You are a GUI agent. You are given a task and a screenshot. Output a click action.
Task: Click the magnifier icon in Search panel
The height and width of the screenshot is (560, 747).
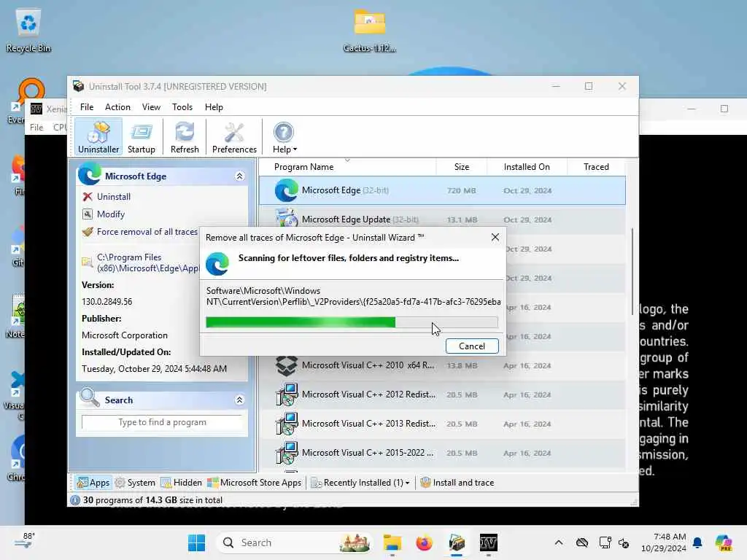click(89, 397)
